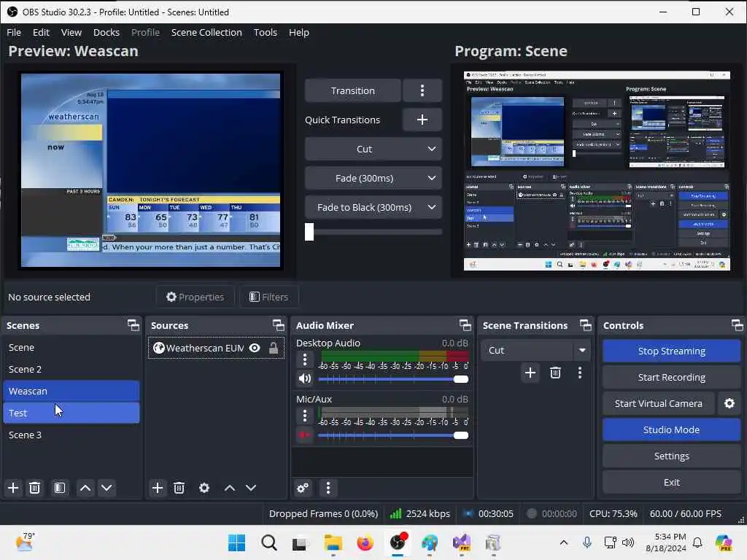Click Start Virtual Camera button
Image resolution: width=747 pixels, height=560 pixels.
point(659,403)
